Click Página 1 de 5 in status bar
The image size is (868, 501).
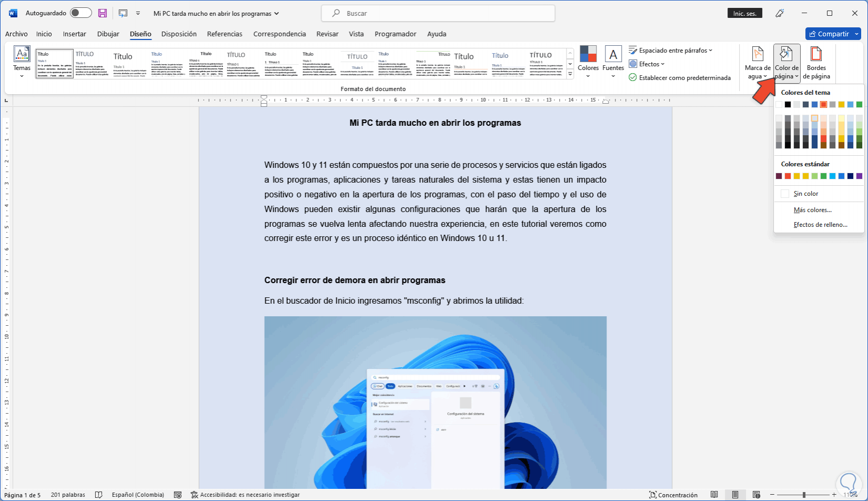pos(23,495)
